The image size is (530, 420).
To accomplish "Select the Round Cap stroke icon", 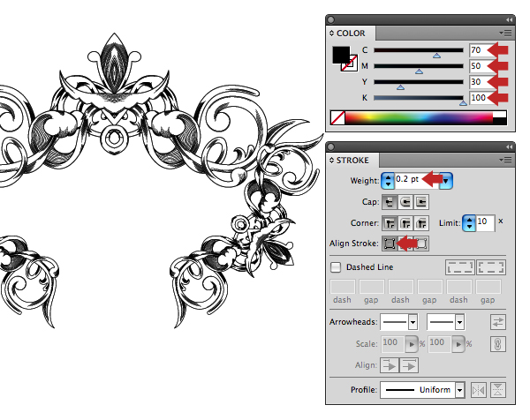I will pos(405,202).
